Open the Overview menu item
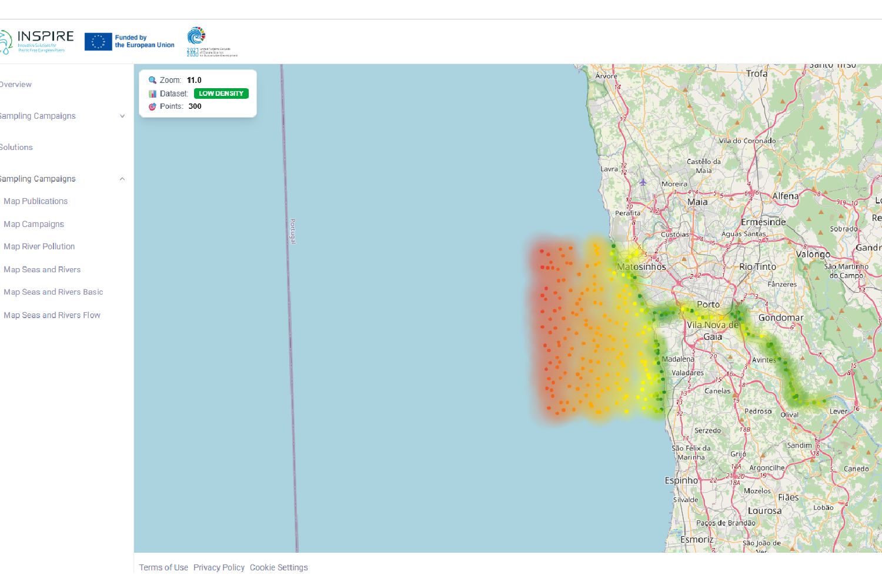This screenshot has height=588, width=882. (16, 85)
